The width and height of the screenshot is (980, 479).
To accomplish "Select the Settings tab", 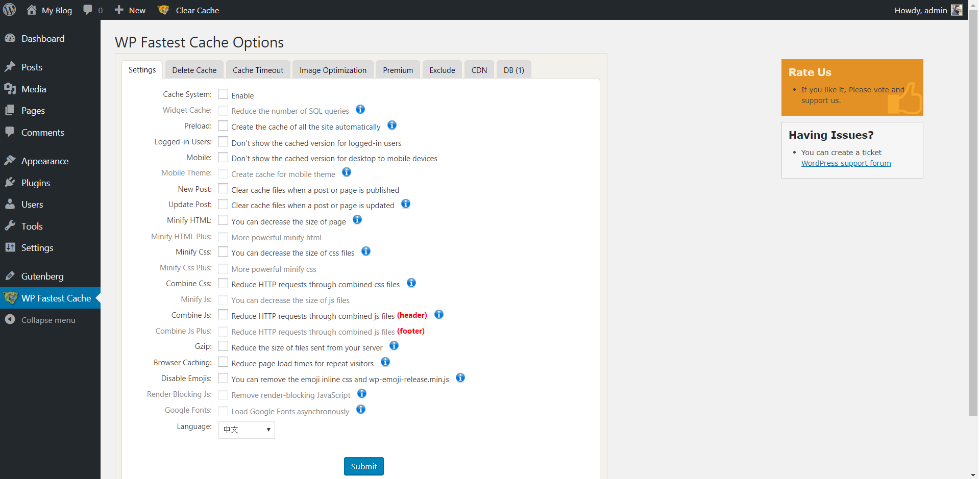I will tap(142, 70).
